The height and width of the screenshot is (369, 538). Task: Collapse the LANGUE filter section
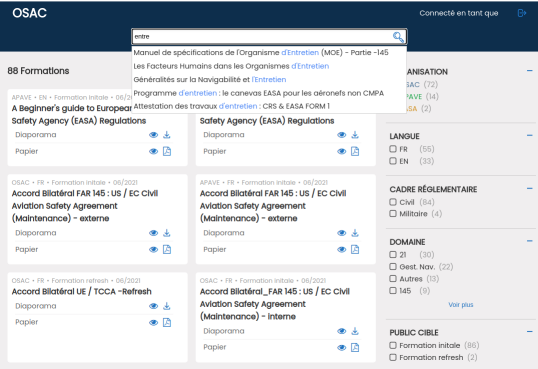tap(530, 136)
